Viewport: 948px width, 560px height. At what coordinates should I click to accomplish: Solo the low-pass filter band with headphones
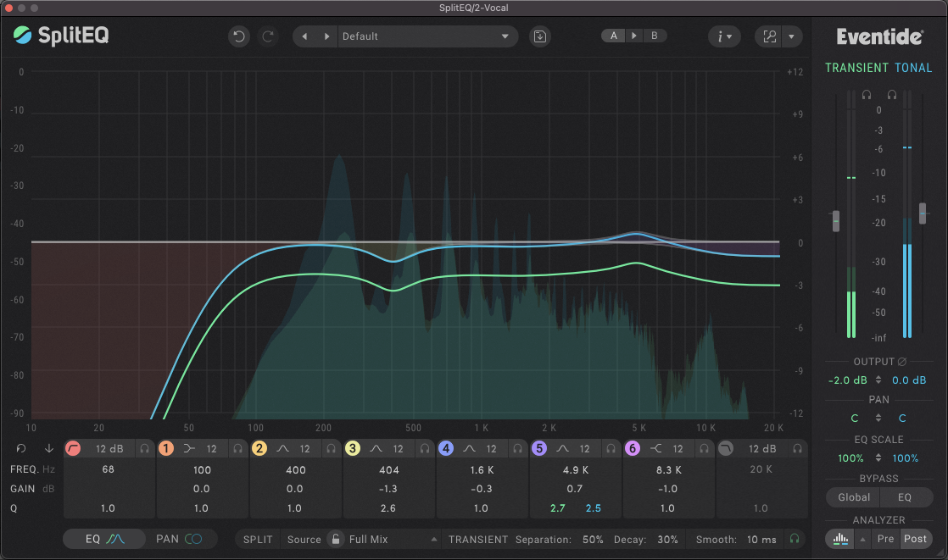[797, 448]
